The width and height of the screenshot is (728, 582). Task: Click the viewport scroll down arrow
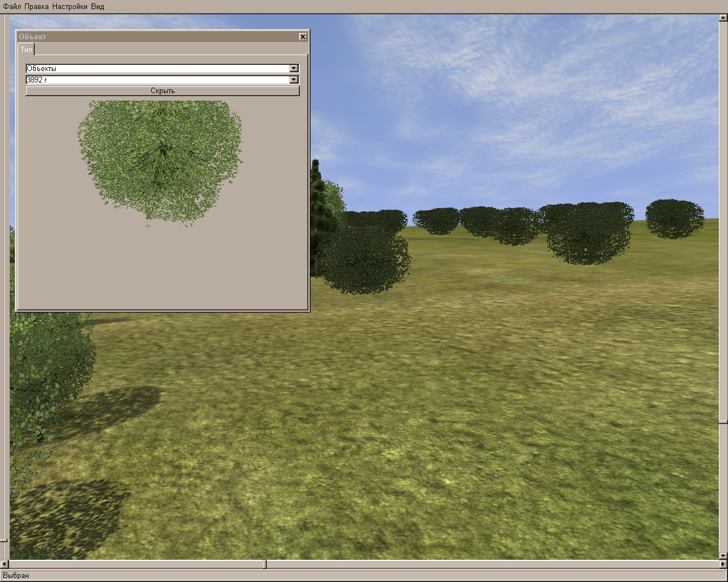(723, 555)
